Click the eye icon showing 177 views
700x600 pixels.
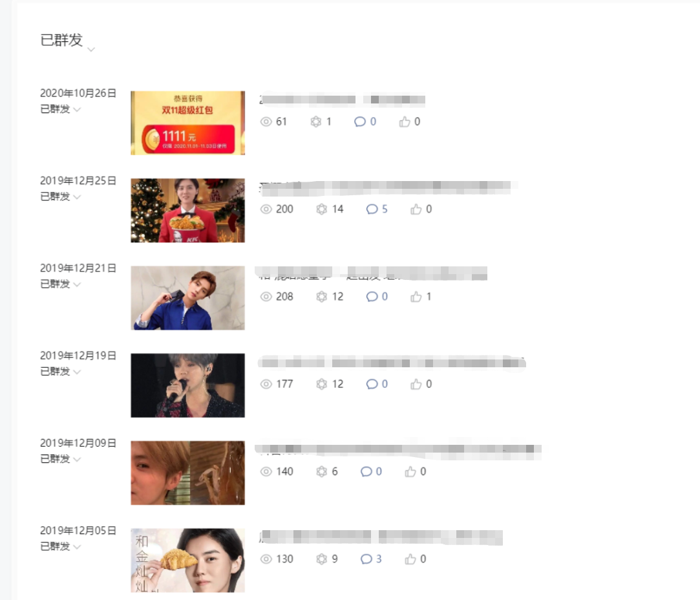click(x=266, y=384)
